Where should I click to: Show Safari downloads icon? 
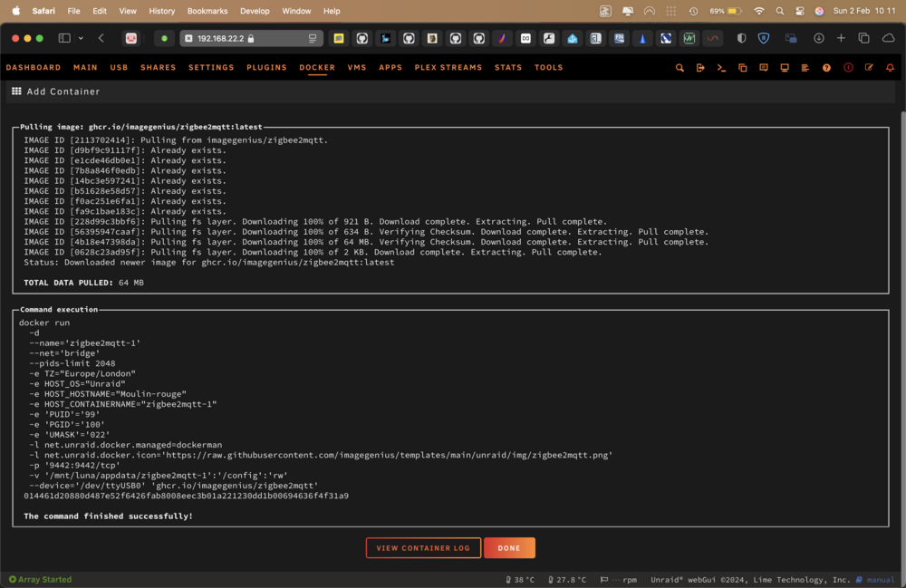coord(819,38)
